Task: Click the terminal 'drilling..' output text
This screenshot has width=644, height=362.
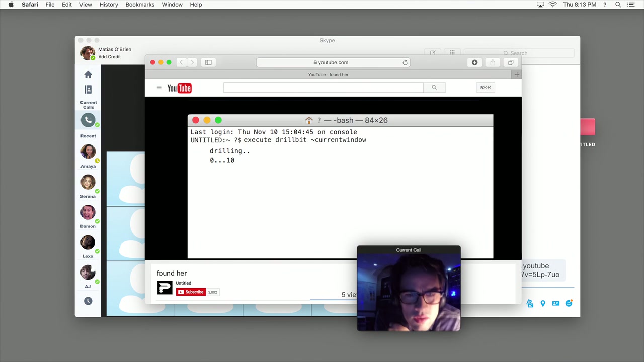Action: tap(230, 151)
